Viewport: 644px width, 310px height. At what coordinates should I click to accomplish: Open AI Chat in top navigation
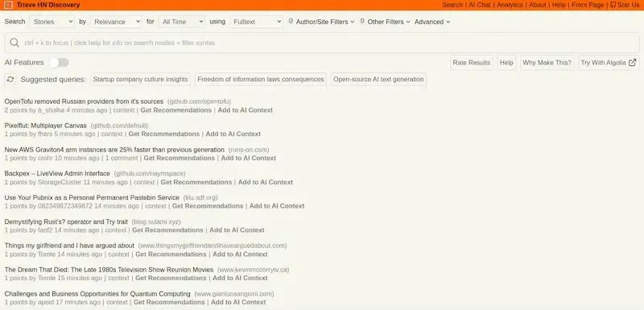[x=480, y=5]
